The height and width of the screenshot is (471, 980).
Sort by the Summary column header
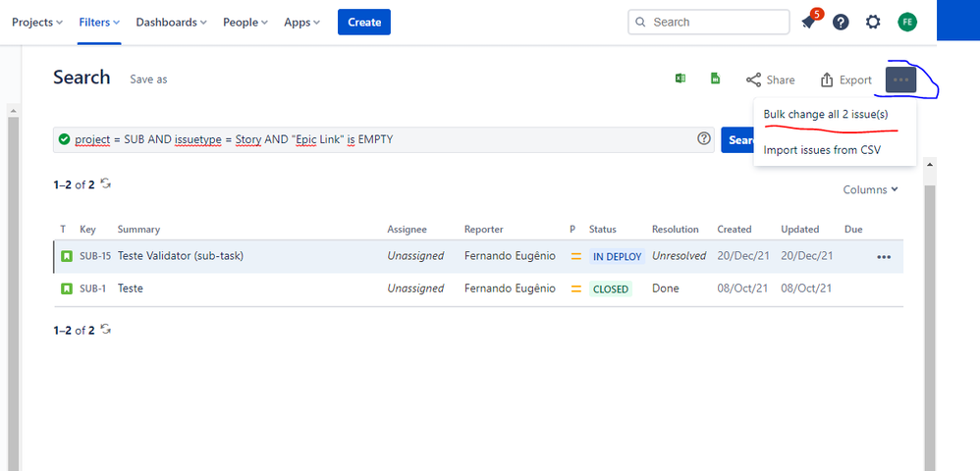(x=138, y=230)
